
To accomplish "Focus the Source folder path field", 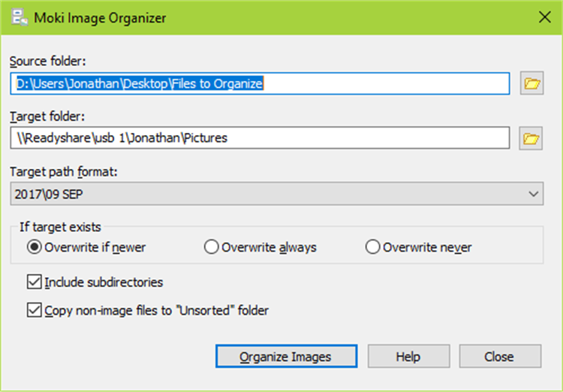I will [260, 83].
